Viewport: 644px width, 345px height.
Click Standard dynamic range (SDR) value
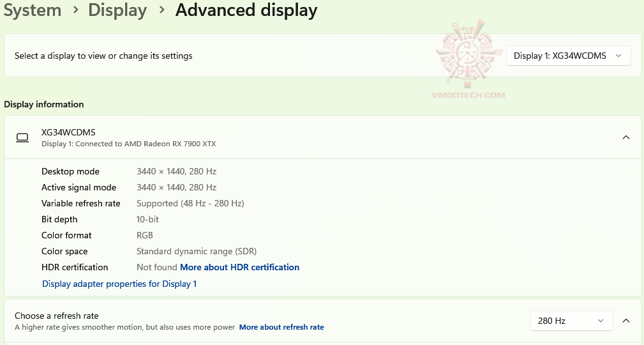point(197,251)
